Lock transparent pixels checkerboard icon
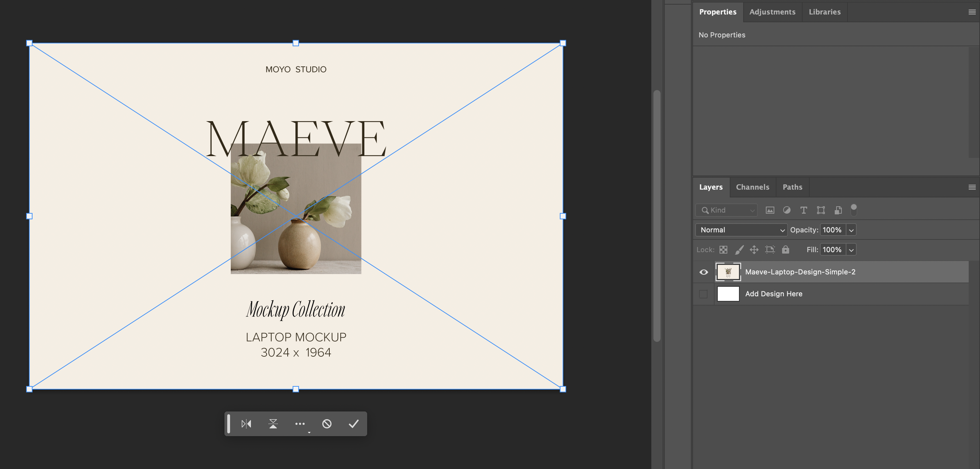Image resolution: width=980 pixels, height=469 pixels. (x=723, y=250)
